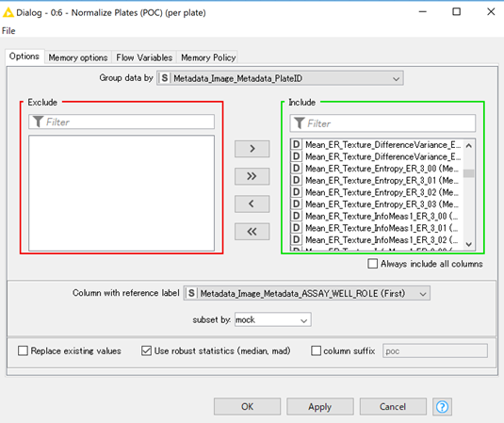504x423 pixels.
Task: Open Column with reference label dropdown
Action: pyautogui.click(x=307, y=293)
